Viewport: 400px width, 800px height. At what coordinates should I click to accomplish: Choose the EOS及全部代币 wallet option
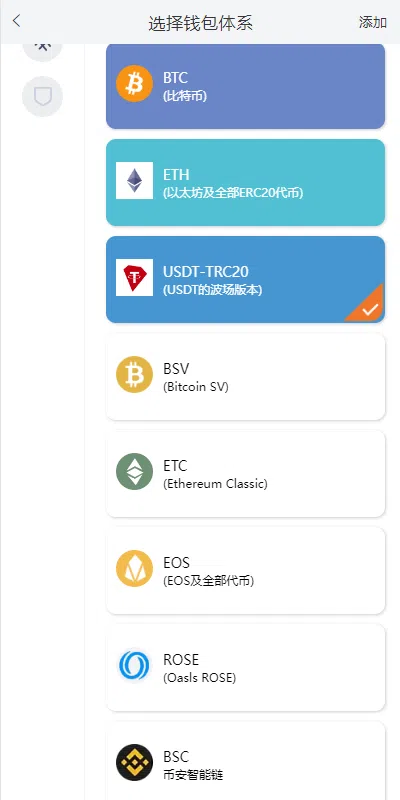(x=245, y=570)
